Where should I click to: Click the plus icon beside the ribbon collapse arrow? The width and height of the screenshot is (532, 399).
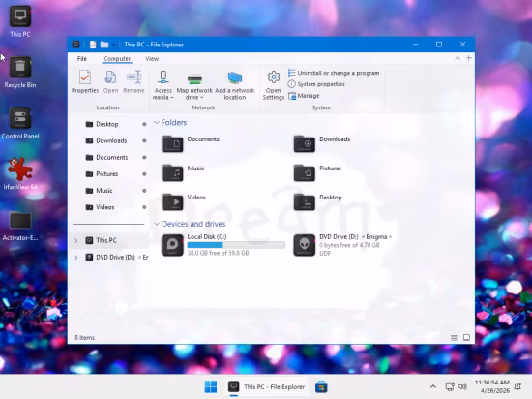(x=468, y=58)
